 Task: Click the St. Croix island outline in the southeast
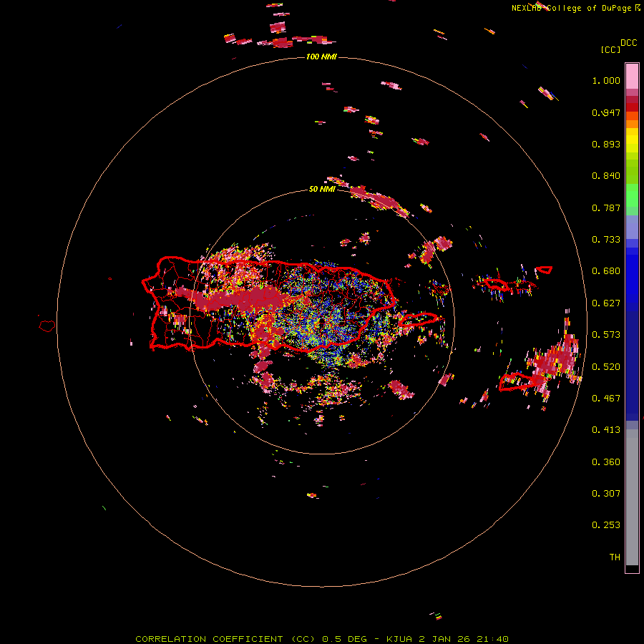coord(521,382)
